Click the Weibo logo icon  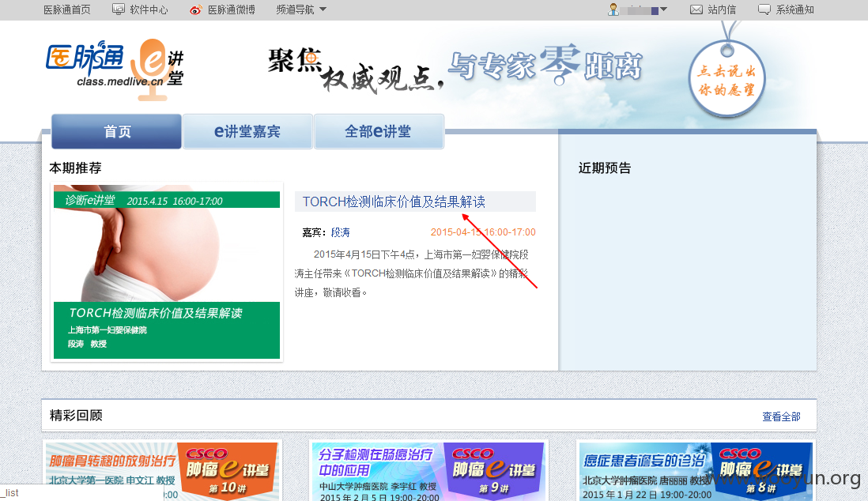pyautogui.click(x=195, y=10)
